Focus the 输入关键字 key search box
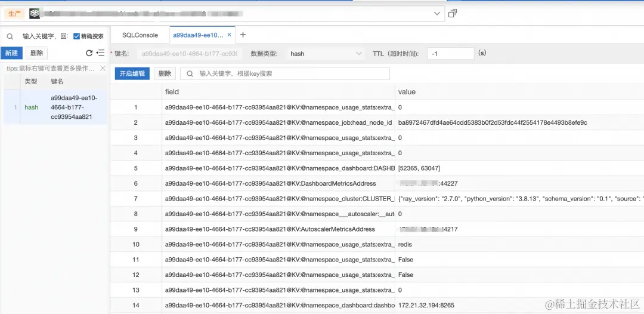The height and width of the screenshot is (314, 644). (45, 36)
